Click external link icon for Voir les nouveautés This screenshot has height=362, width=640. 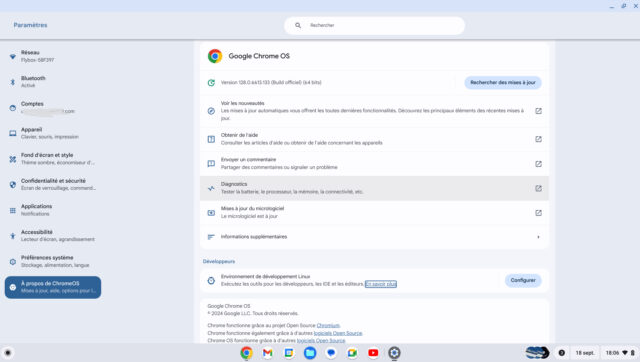(x=538, y=111)
